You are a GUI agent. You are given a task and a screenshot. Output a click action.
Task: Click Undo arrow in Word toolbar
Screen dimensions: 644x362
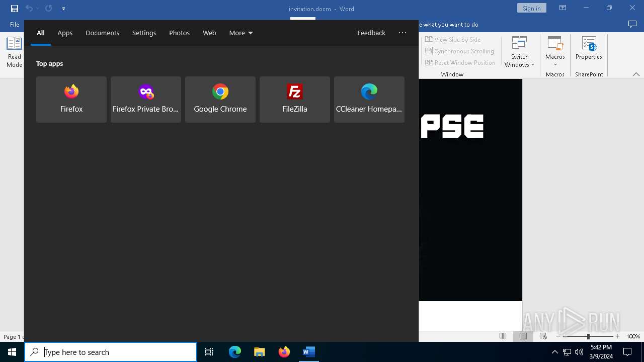click(29, 9)
